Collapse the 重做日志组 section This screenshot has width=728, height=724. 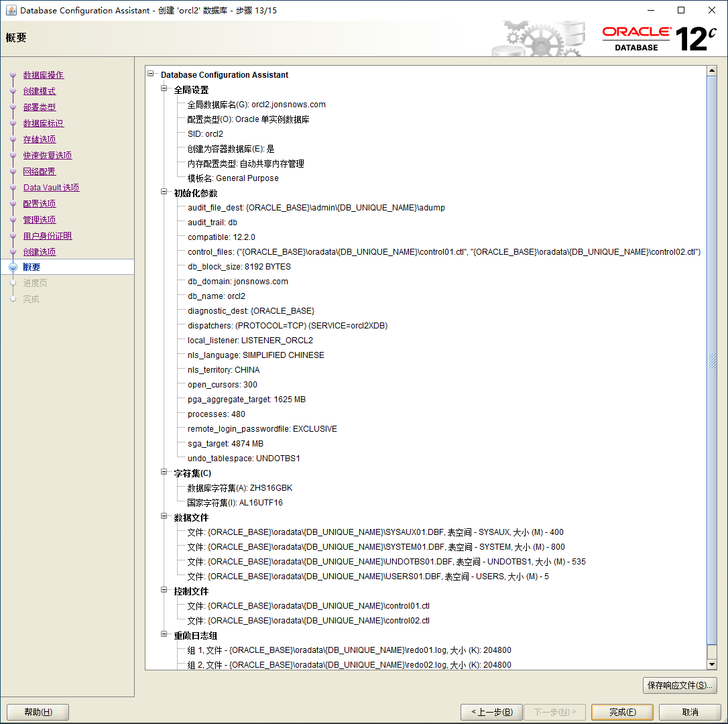pos(164,635)
